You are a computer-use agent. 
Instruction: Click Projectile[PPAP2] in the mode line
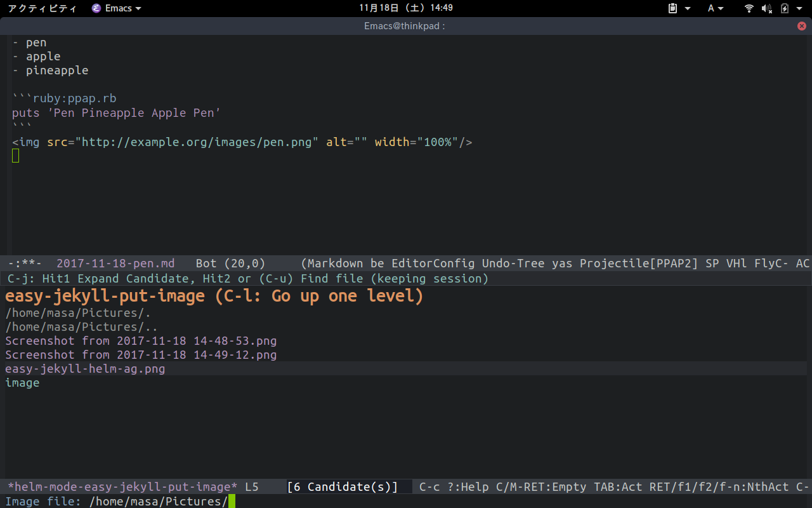click(x=639, y=264)
